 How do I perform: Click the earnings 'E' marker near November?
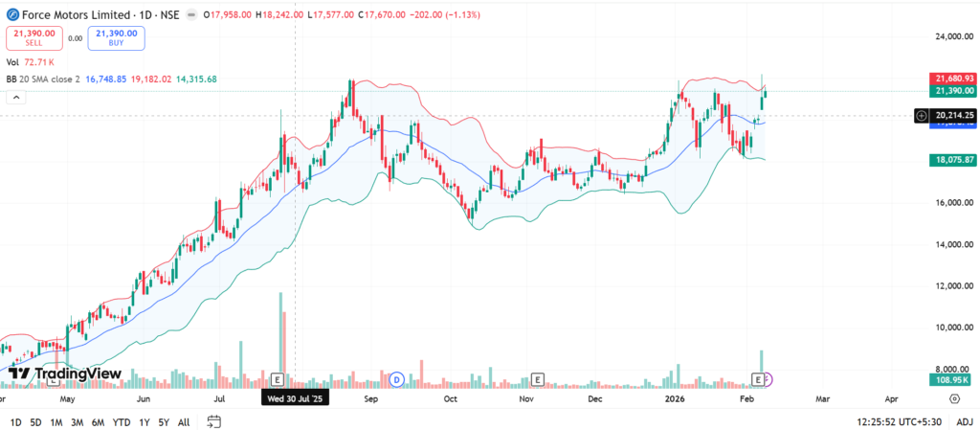coord(538,379)
